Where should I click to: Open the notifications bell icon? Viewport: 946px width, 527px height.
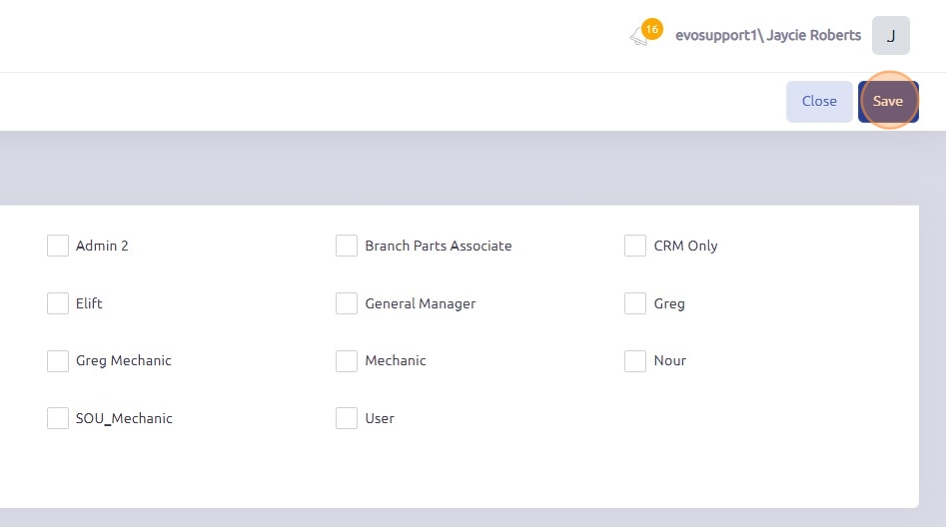coord(638,38)
